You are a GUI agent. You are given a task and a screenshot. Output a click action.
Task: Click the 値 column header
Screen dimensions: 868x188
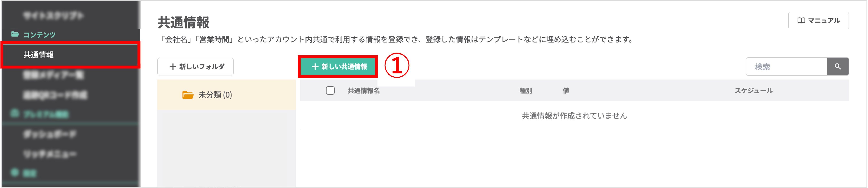(566, 90)
